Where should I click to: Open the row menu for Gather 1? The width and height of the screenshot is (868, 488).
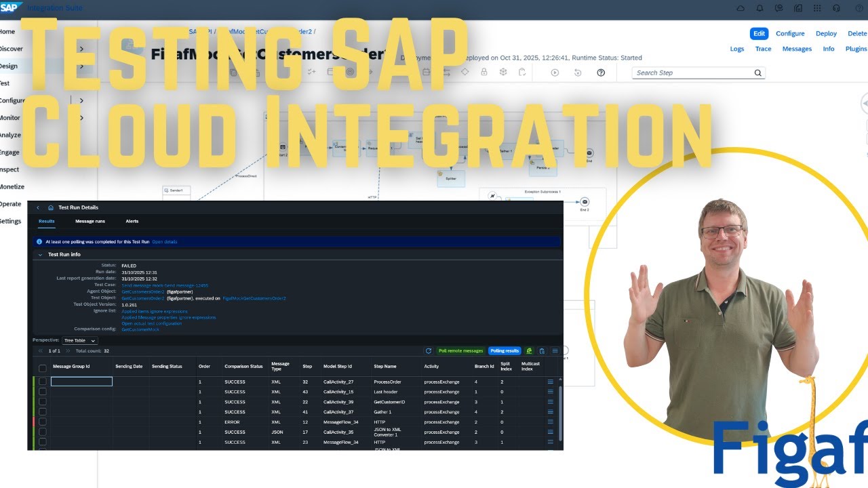coord(551,412)
